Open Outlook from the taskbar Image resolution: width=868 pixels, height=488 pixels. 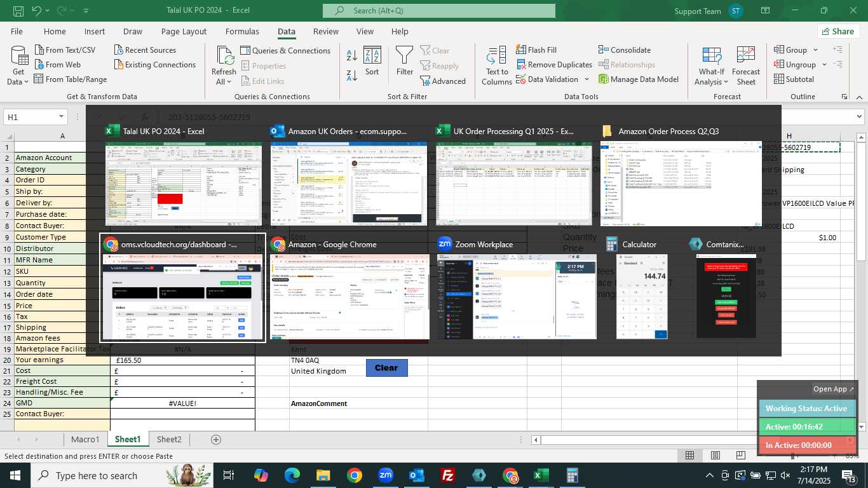pos(417,475)
